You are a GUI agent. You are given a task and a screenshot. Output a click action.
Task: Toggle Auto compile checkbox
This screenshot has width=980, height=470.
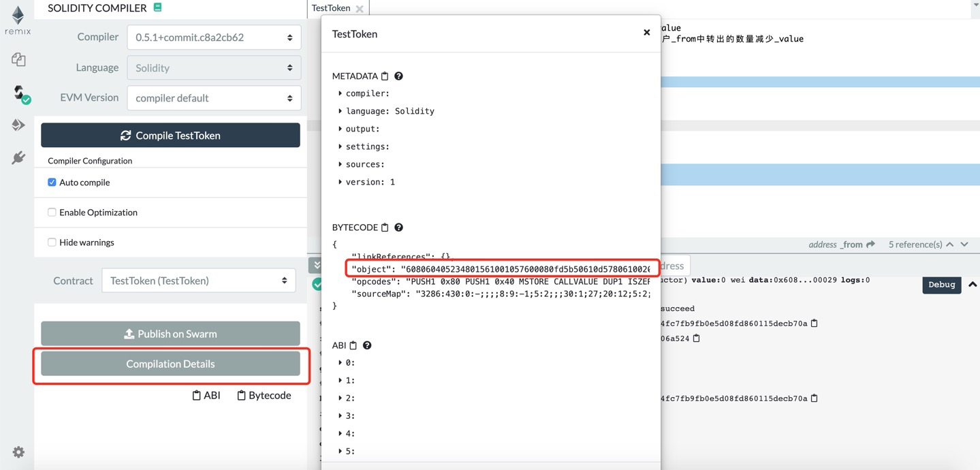(x=52, y=183)
